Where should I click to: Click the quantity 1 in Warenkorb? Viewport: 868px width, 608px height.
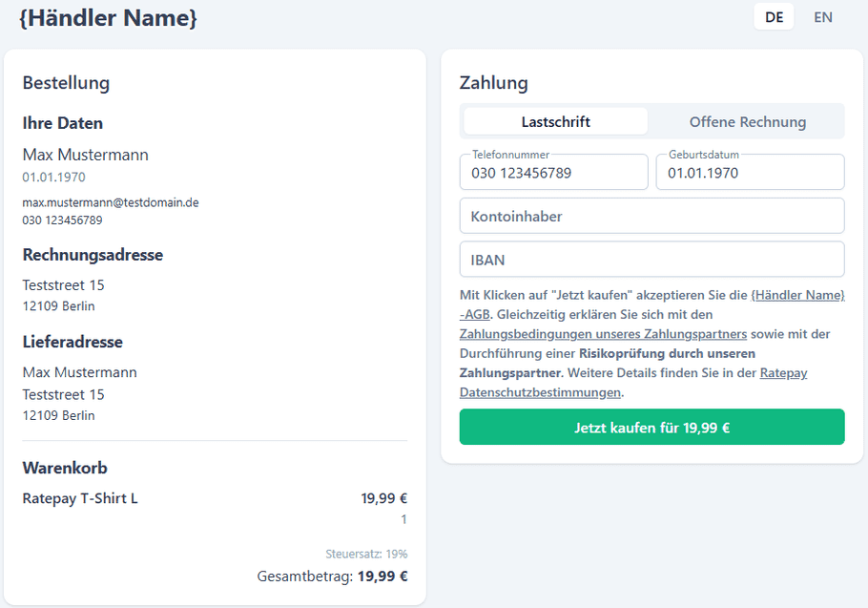[x=404, y=519]
